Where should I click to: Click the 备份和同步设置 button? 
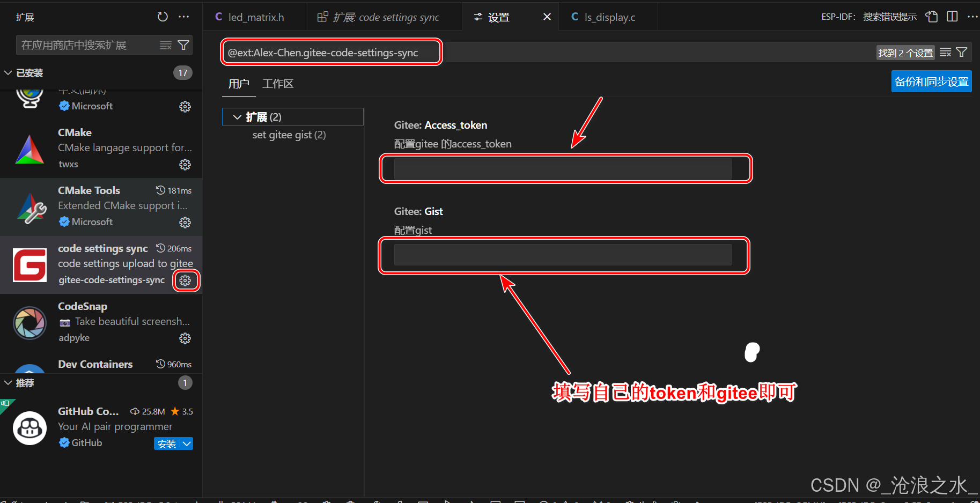coord(931,82)
